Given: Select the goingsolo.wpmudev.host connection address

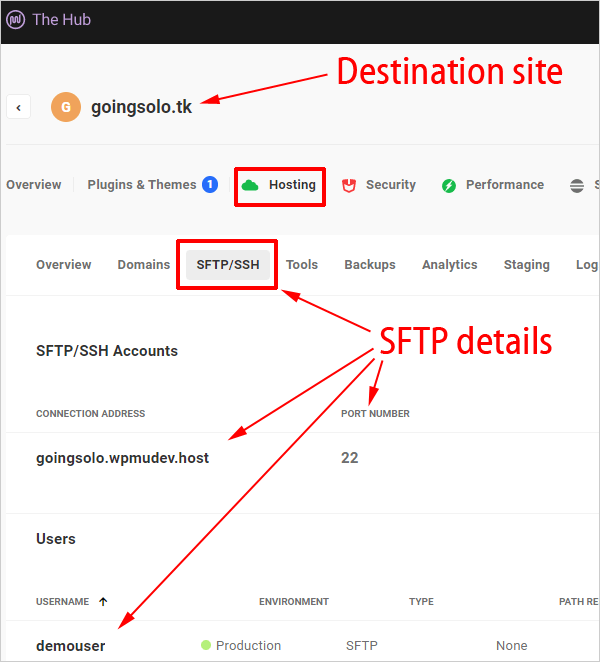Looking at the screenshot, I should (x=122, y=458).
